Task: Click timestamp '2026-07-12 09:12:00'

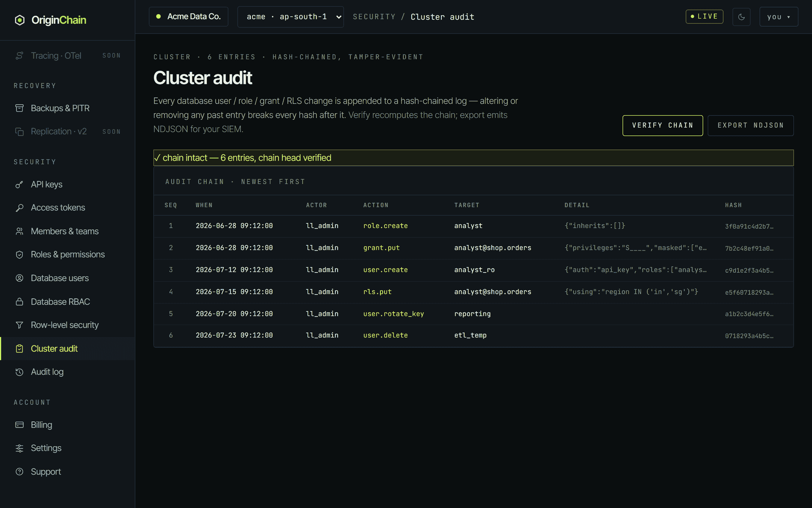Action: tap(234, 270)
